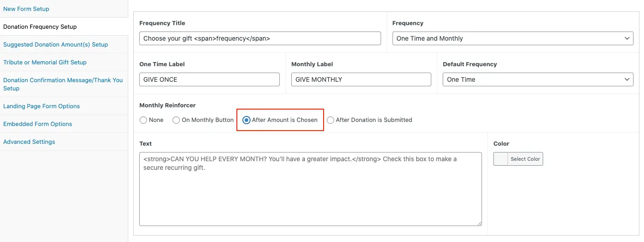Edit the Monthly Label text field

[361, 79]
